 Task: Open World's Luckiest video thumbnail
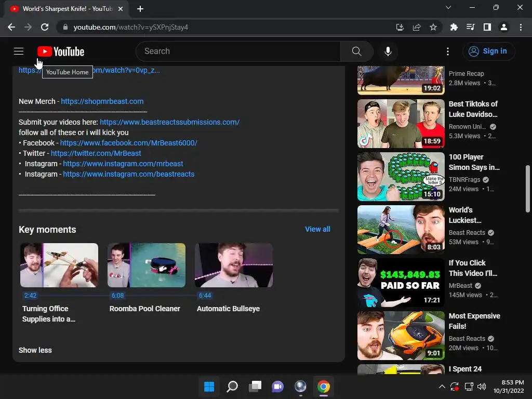point(401,229)
